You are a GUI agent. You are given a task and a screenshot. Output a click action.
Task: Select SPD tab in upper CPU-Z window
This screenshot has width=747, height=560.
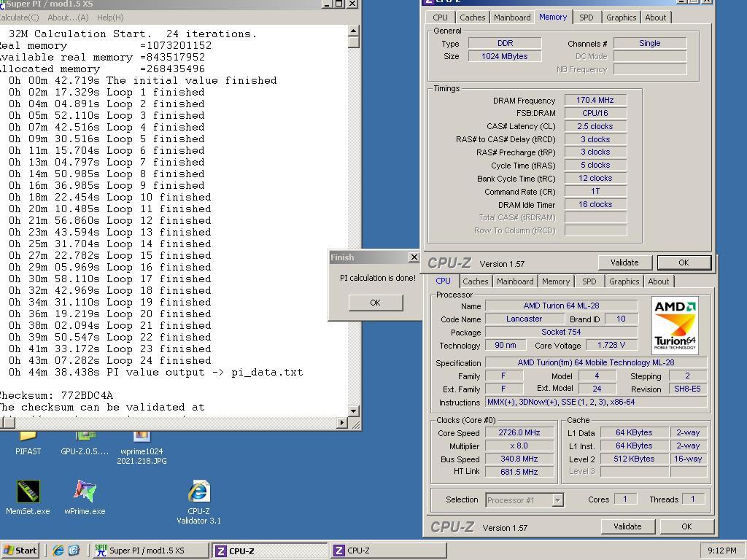pos(586,17)
